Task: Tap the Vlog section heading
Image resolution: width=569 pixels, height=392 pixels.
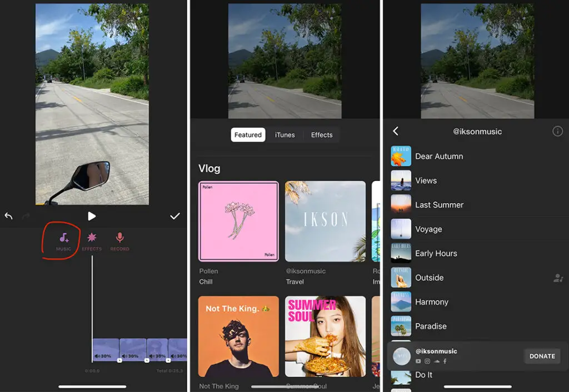Action: 209,169
